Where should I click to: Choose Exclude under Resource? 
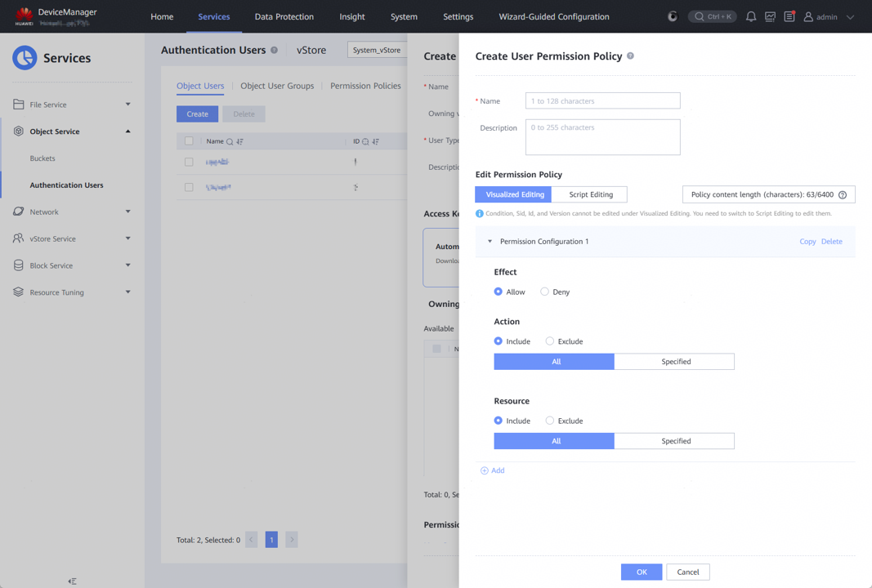549,421
